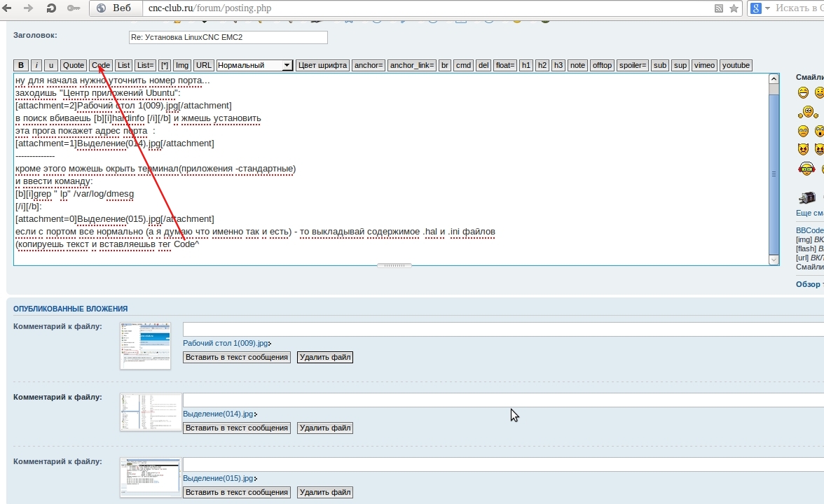Insert the spoiler= tag
824x504 pixels.
[x=632, y=65]
